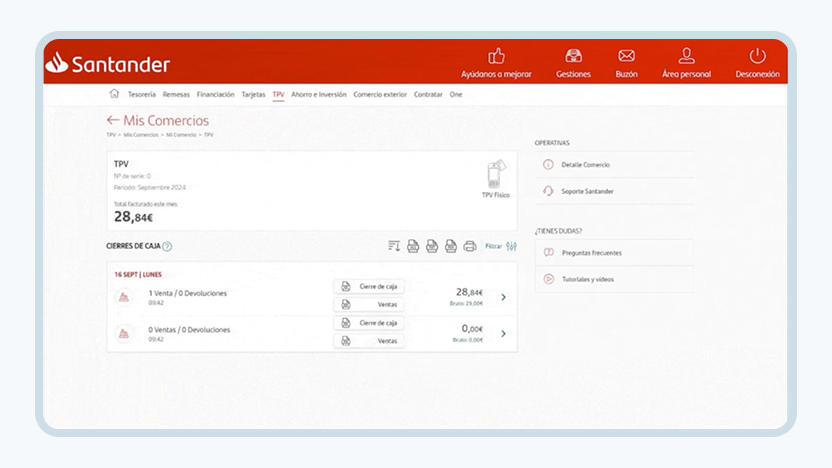The image size is (832, 468).
Task: Download Ventas report for 1 Venta row
Action: pyautogui.click(x=369, y=305)
